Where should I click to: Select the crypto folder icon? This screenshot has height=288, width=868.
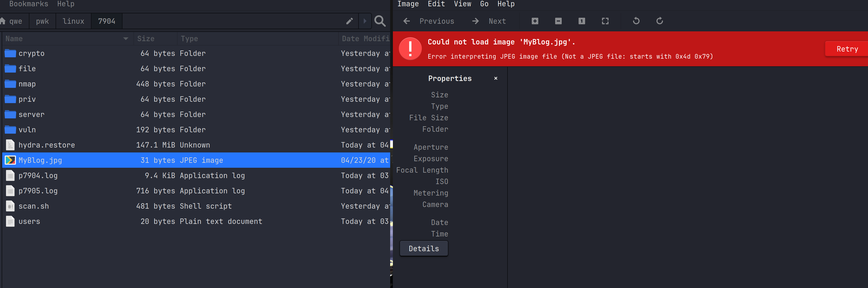(x=10, y=53)
